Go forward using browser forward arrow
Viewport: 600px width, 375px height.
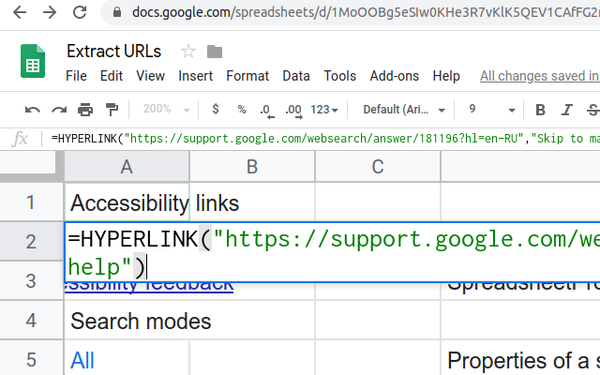49,12
